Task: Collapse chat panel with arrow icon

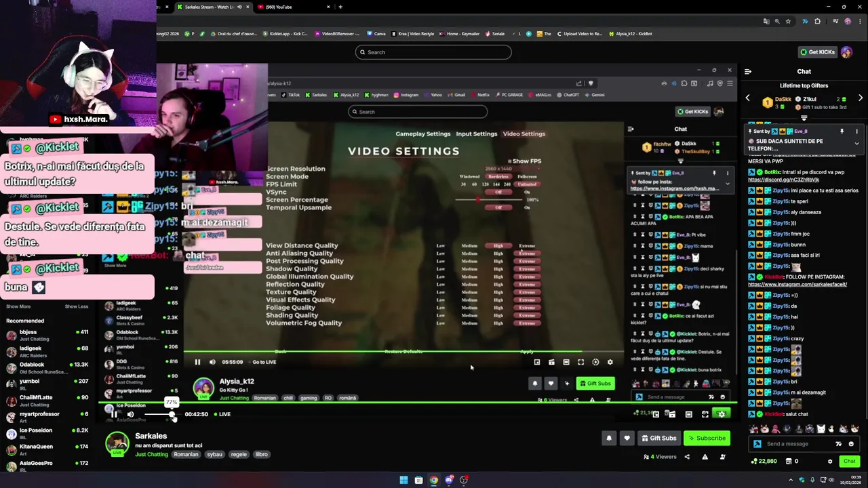Action: pyautogui.click(x=748, y=71)
